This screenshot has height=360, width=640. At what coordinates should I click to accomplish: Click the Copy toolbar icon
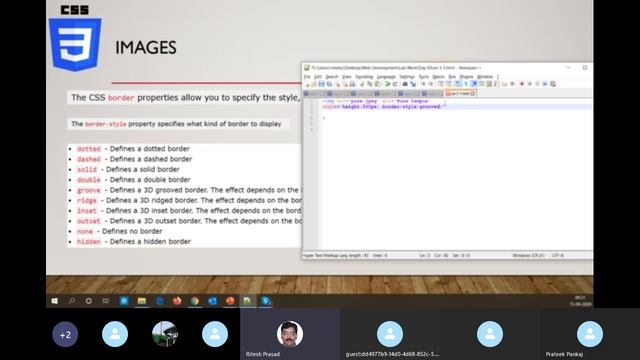click(x=370, y=84)
